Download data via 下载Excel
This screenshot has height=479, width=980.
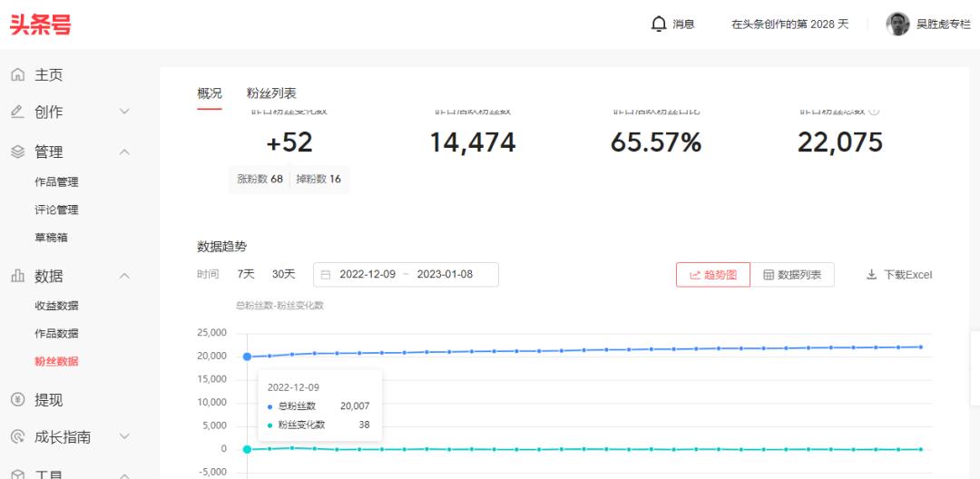pyautogui.click(x=899, y=275)
